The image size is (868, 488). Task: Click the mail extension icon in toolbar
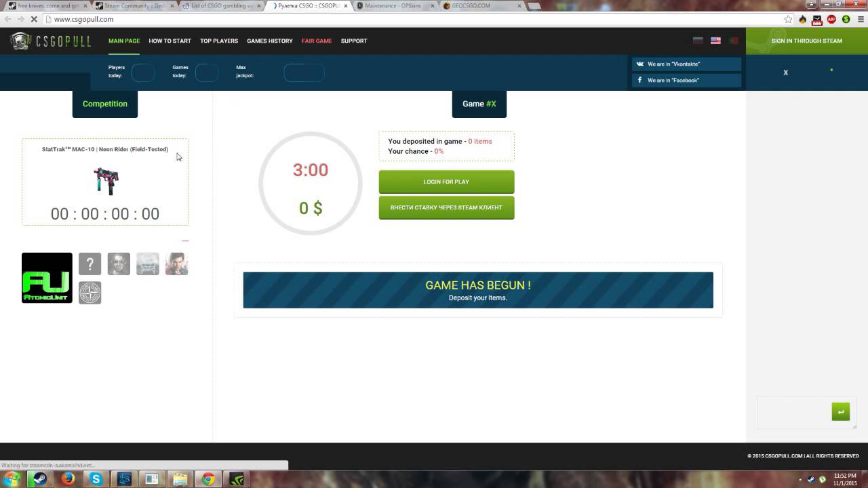[x=817, y=20]
